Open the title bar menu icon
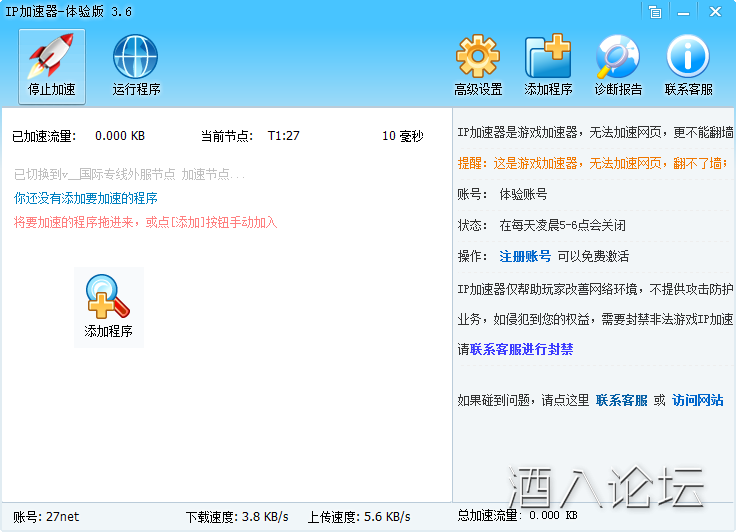The width and height of the screenshot is (736, 532). (655, 12)
